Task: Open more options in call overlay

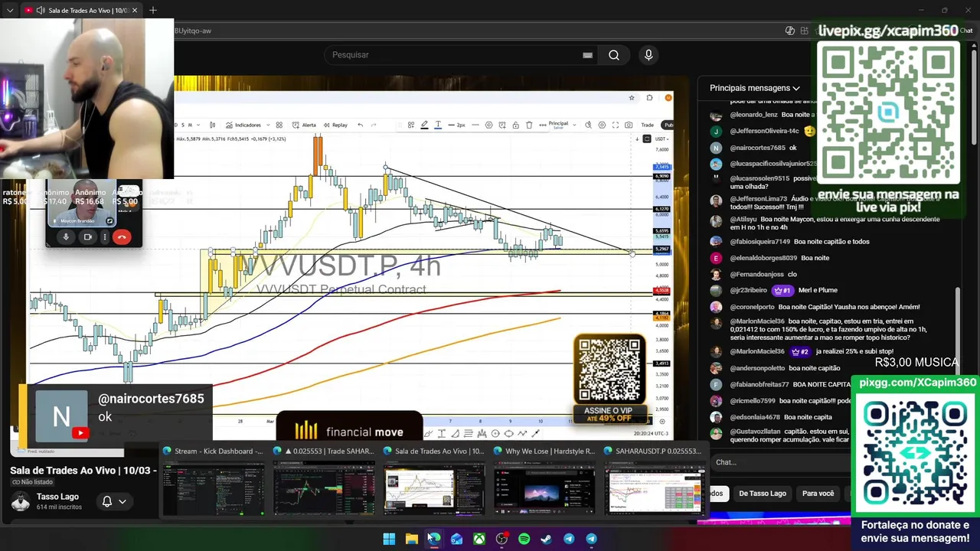Action: click(104, 237)
